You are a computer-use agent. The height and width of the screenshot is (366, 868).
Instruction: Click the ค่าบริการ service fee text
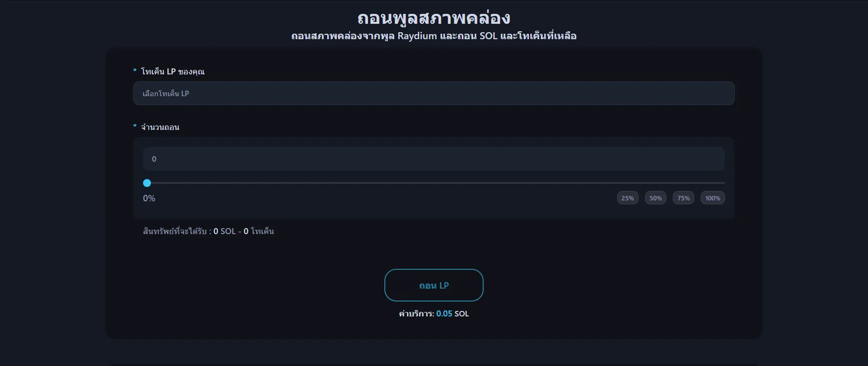[x=416, y=313]
